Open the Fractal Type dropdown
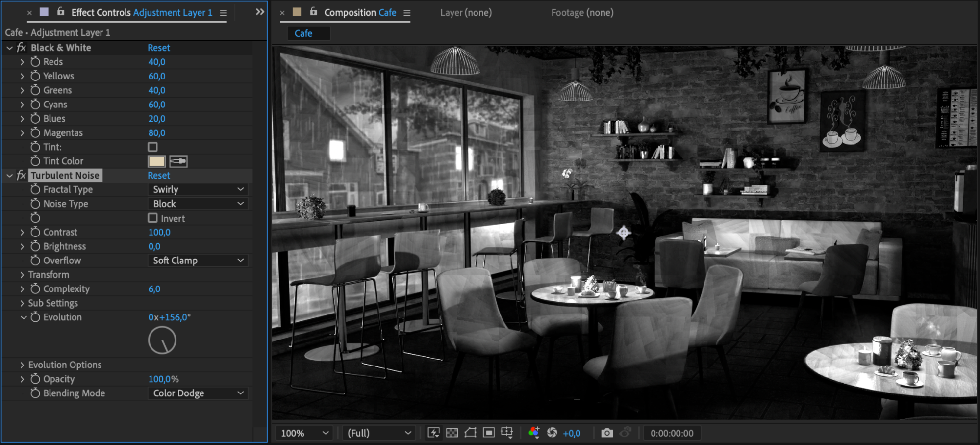 click(x=198, y=190)
